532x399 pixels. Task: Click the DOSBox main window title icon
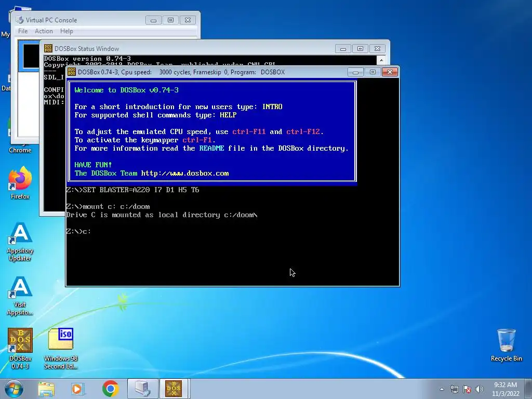click(72, 72)
